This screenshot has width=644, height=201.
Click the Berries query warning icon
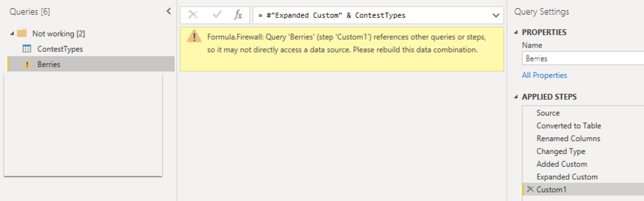27,64
